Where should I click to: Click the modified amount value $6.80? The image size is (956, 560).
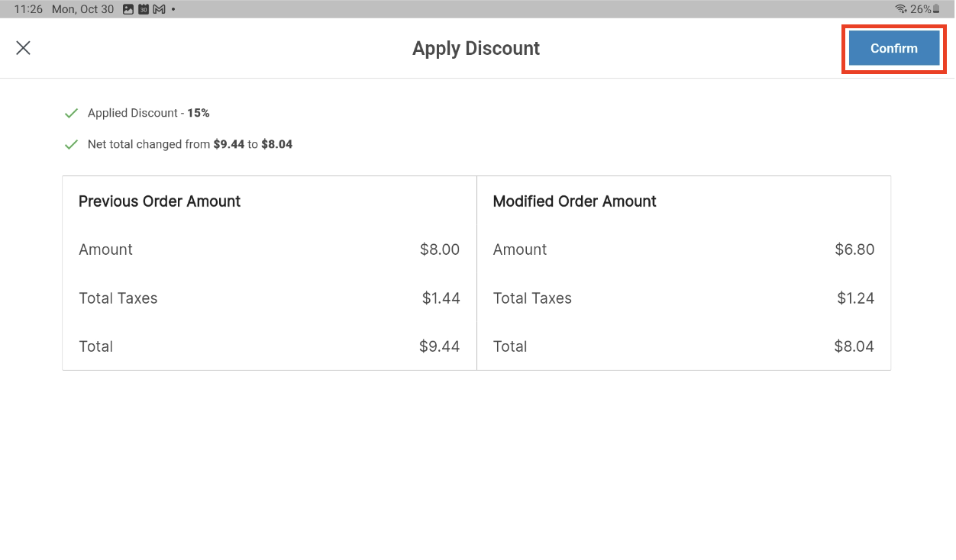pos(854,249)
